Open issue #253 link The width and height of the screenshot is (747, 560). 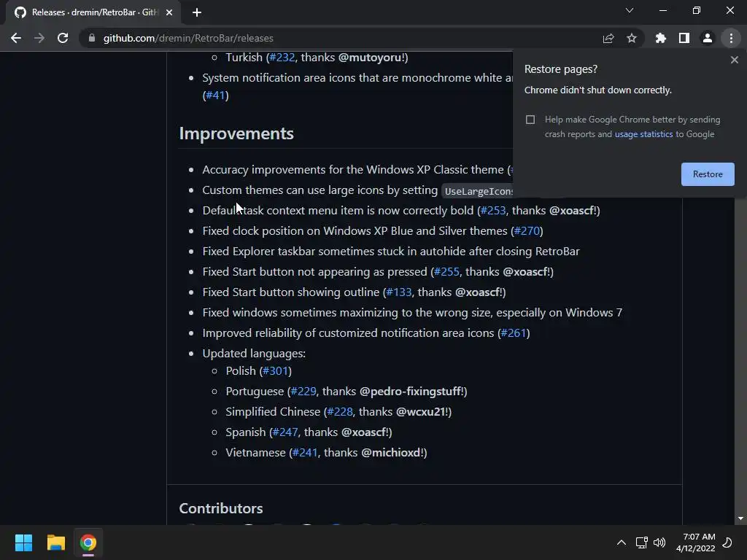coord(493,211)
